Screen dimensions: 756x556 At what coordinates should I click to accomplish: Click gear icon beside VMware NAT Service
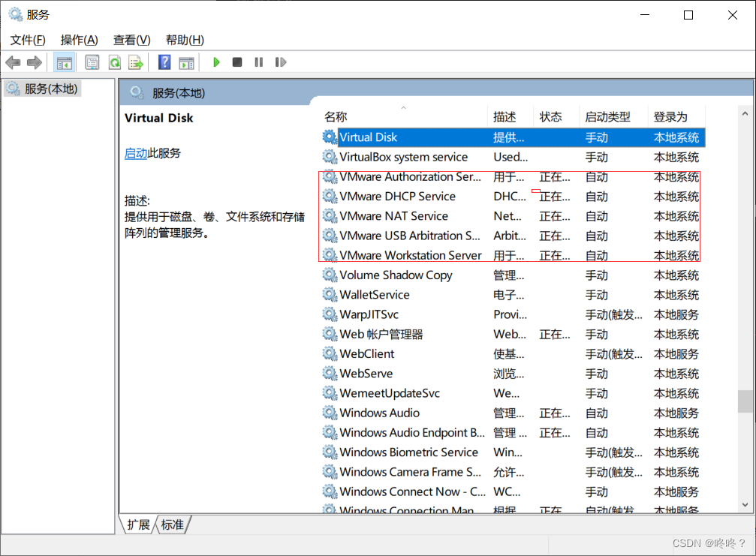(x=330, y=216)
